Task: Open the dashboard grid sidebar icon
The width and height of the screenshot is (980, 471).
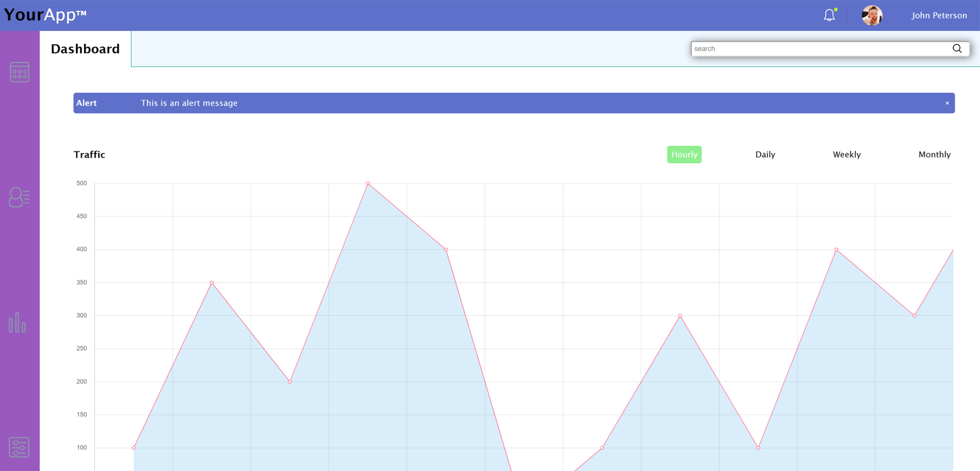Action: point(20,72)
